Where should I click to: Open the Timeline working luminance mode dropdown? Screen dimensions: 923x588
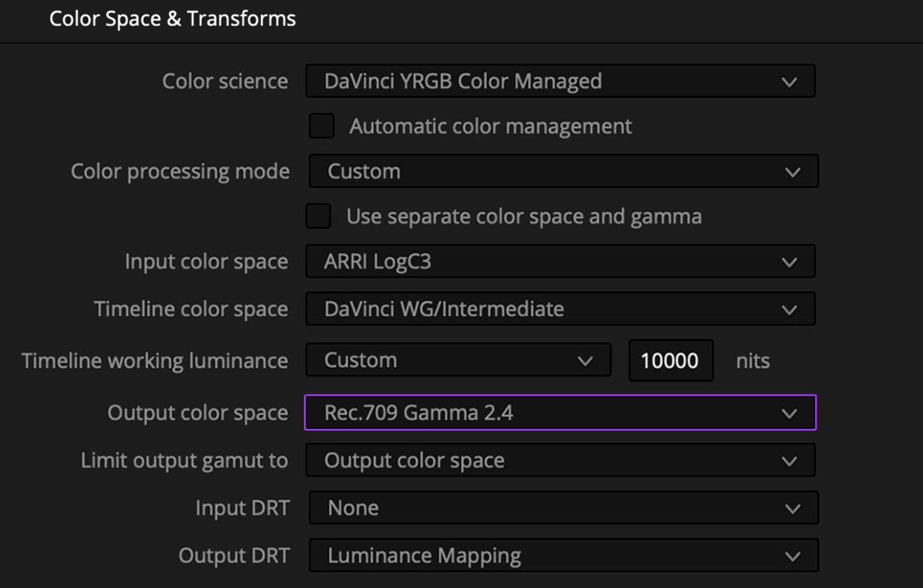click(458, 360)
